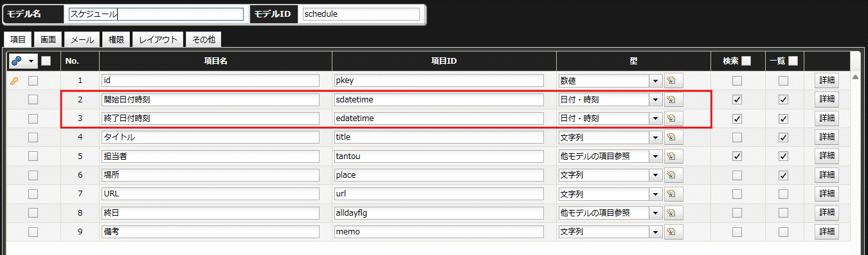Viewport: 868px width, 255px height.
Task: Open type settings icon for 開始日付時刻 row
Action: (x=673, y=100)
